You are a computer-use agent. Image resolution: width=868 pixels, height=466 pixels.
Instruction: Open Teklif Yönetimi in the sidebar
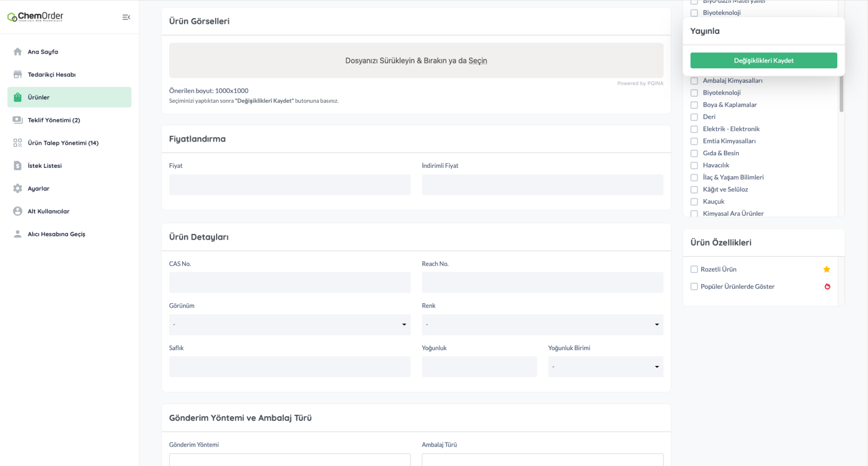pyautogui.click(x=54, y=120)
